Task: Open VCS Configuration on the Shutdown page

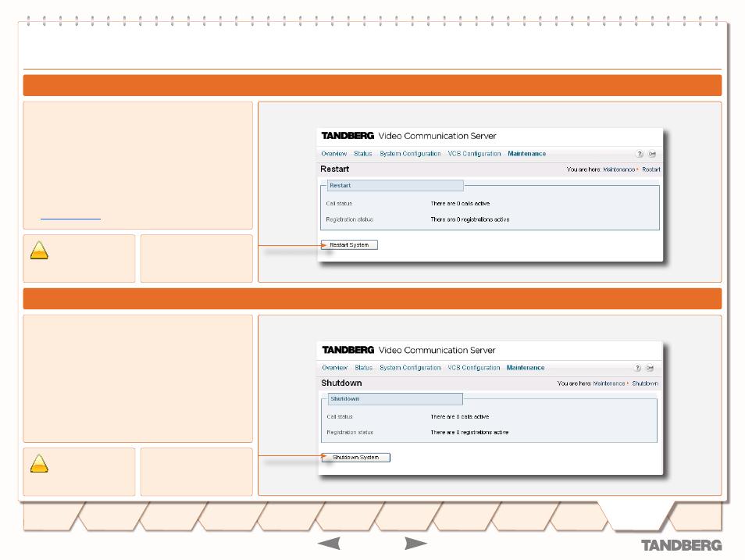Action: [474, 367]
